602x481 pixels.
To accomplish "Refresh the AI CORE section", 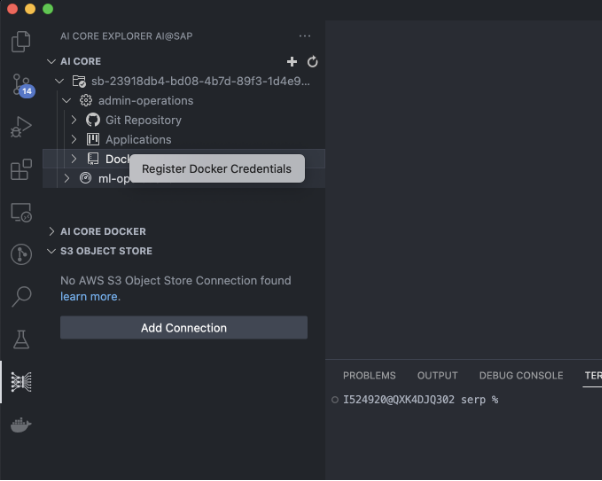I will 313,61.
